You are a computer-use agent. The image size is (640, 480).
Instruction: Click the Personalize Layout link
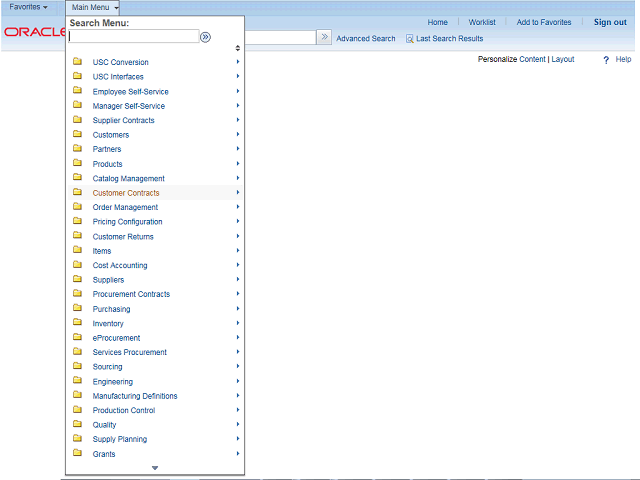point(563,60)
